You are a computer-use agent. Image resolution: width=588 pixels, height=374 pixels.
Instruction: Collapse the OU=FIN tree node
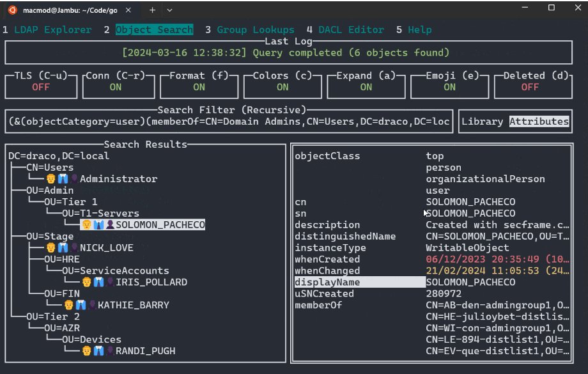pos(61,293)
